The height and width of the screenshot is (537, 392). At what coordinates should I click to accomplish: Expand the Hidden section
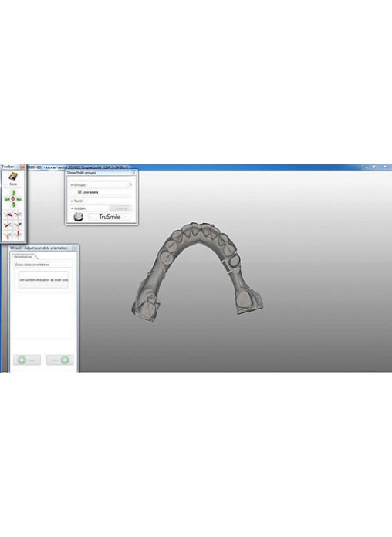pos(78,208)
